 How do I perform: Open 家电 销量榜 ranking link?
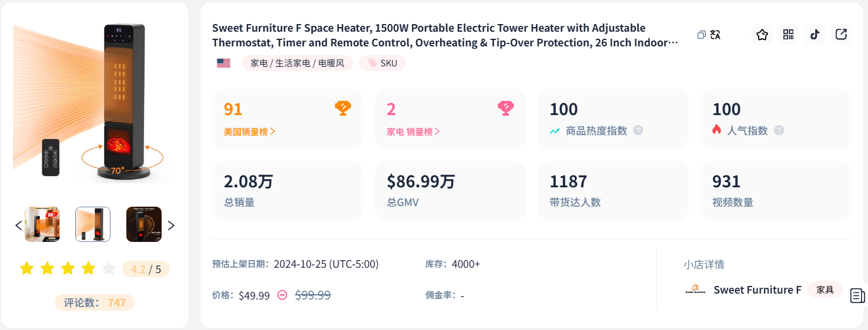tap(413, 132)
